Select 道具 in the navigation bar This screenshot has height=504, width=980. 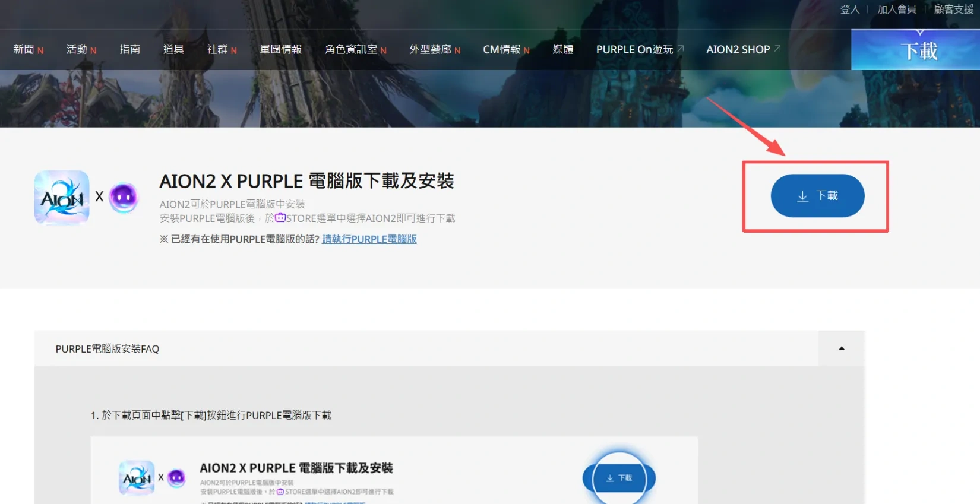coord(173,49)
